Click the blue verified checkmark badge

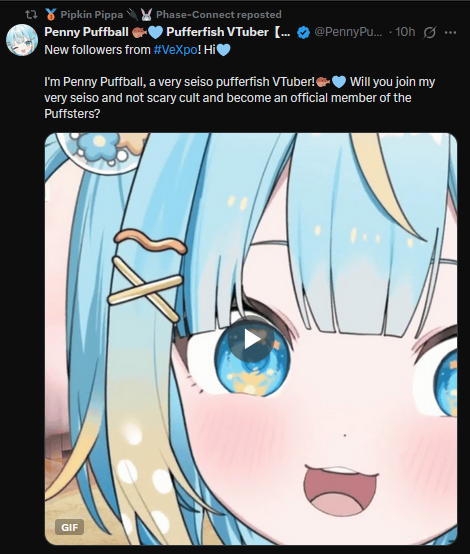303,33
